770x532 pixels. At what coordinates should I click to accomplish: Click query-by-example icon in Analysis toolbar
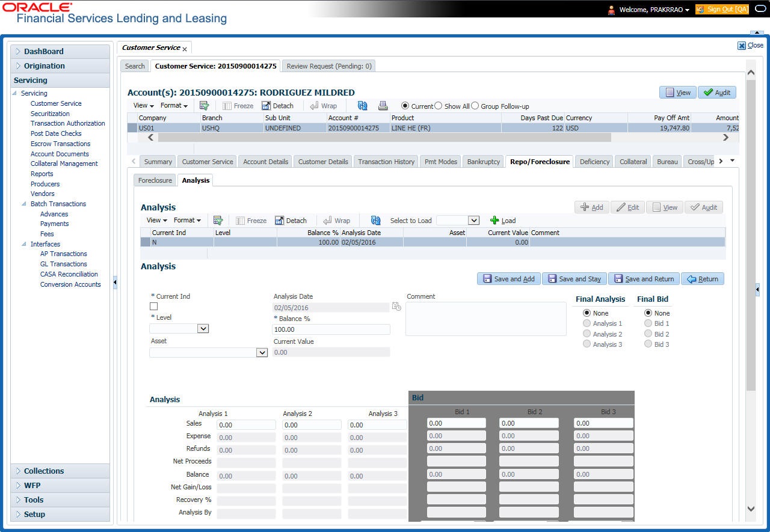point(218,221)
